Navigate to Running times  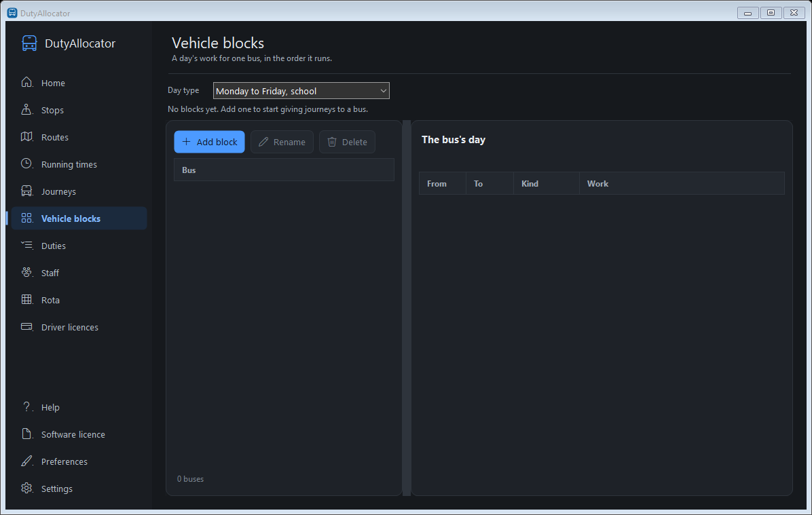pos(79,164)
